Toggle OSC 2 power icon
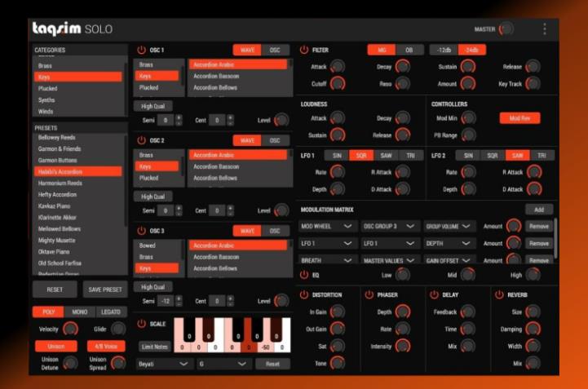This screenshot has width=588, height=389. point(141,140)
